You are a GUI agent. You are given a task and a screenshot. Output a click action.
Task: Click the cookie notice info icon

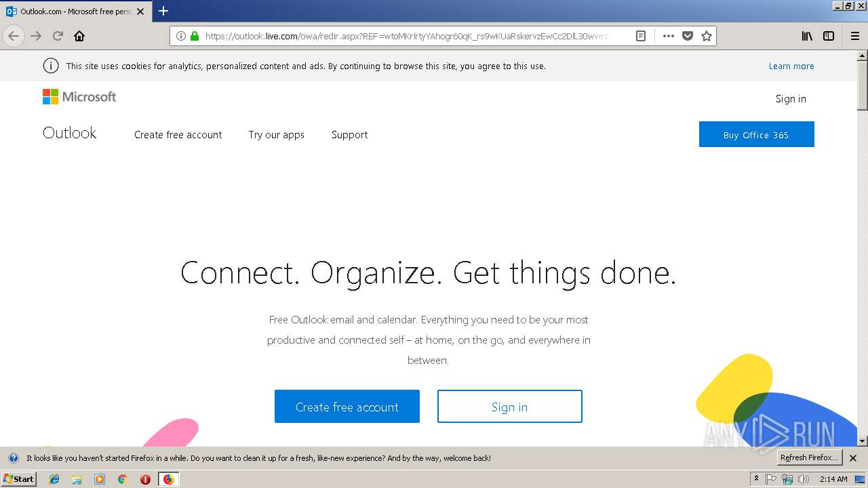point(50,66)
